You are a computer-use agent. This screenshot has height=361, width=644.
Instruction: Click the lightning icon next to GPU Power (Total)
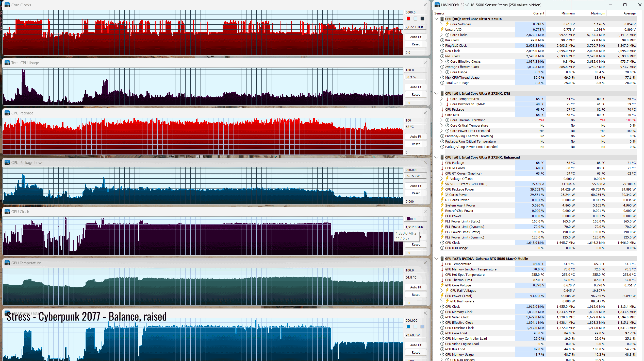click(x=442, y=296)
